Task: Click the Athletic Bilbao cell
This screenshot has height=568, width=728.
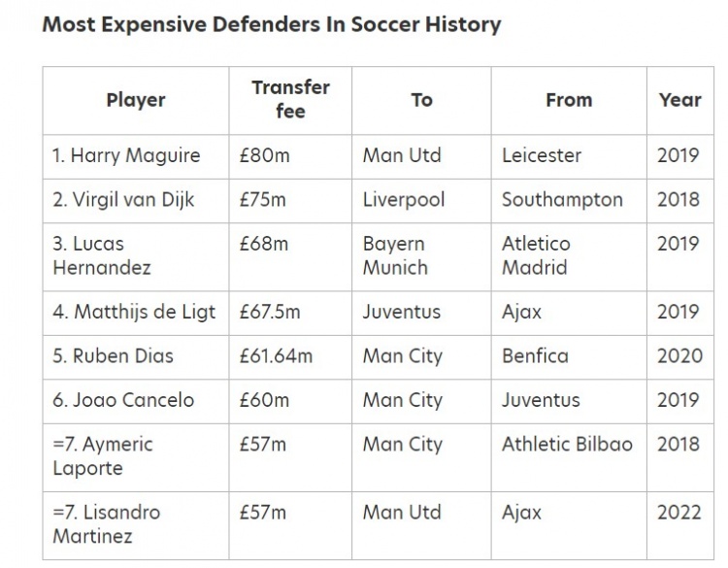Action: click(567, 444)
